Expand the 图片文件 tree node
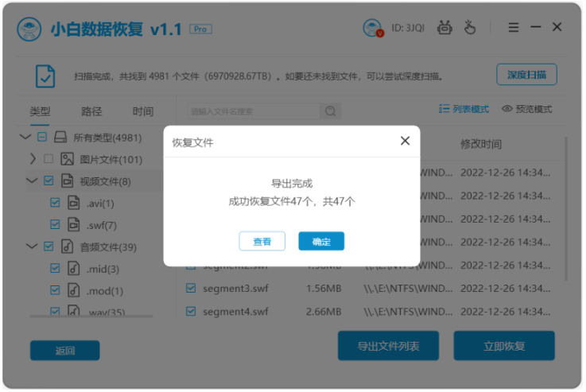Viewport: 586px width, 392px height. (x=33, y=159)
